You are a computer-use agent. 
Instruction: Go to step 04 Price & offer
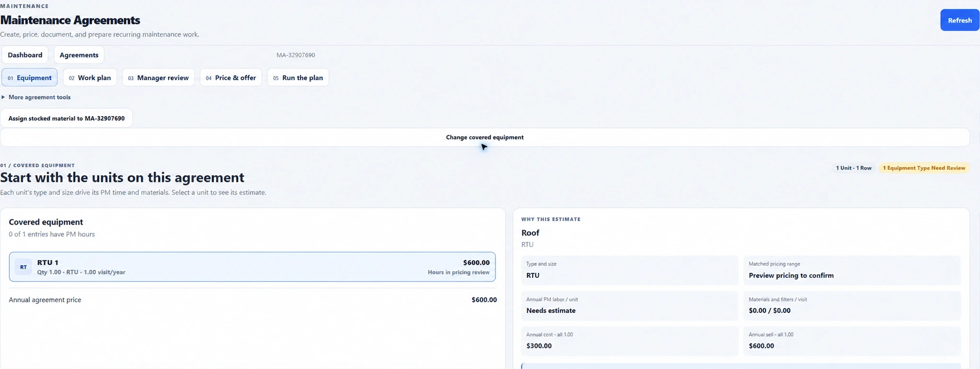(x=231, y=78)
